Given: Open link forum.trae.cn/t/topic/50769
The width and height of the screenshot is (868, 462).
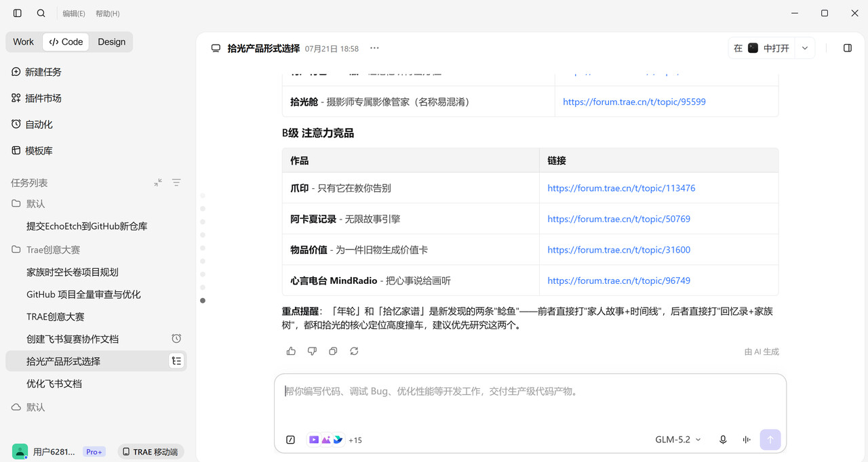Looking at the screenshot, I should coord(619,219).
